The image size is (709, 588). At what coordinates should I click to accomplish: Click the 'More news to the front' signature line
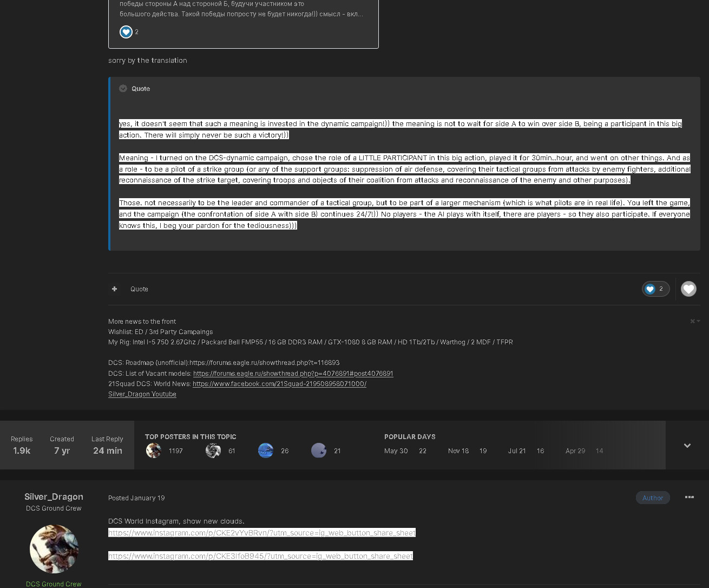click(x=142, y=322)
